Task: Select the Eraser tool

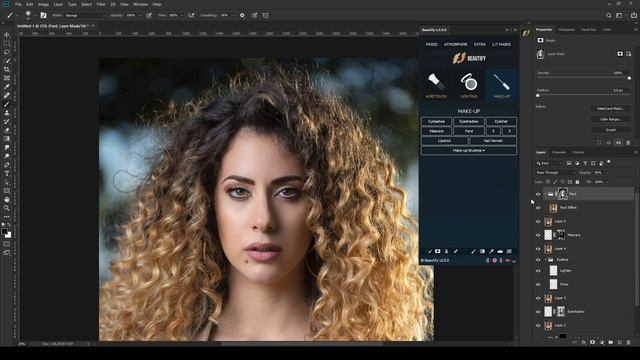Action: click(x=7, y=130)
